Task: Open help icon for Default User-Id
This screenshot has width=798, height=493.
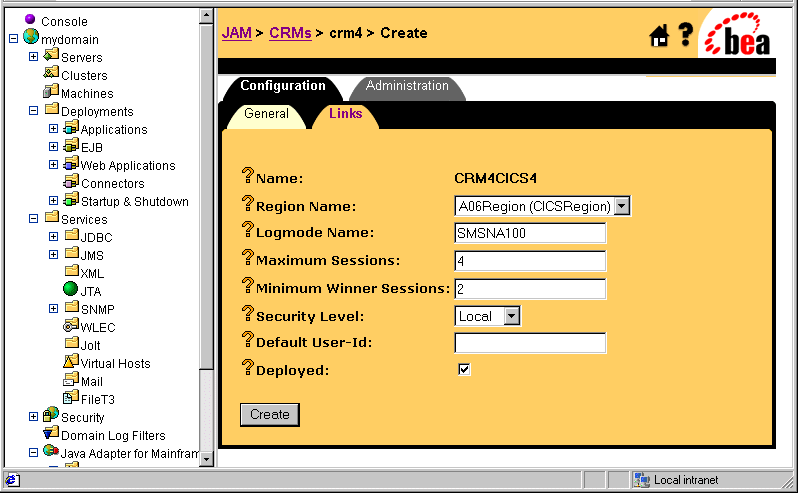Action: click(x=247, y=339)
